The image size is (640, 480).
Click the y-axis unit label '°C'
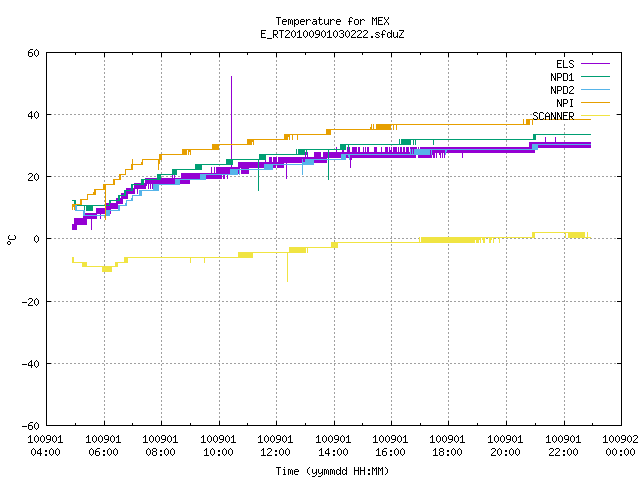coord(11,240)
